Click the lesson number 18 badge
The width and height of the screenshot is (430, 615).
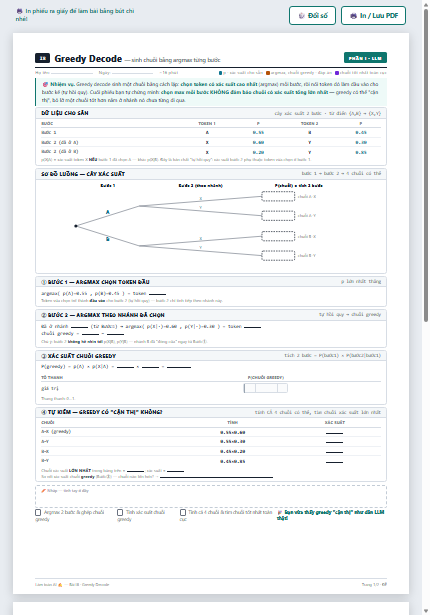click(42, 58)
